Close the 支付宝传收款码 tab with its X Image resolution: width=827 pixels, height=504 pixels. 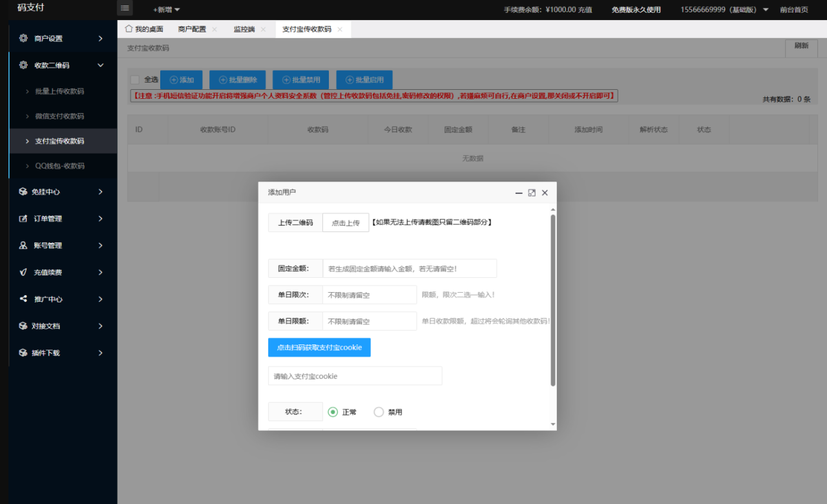tap(340, 30)
